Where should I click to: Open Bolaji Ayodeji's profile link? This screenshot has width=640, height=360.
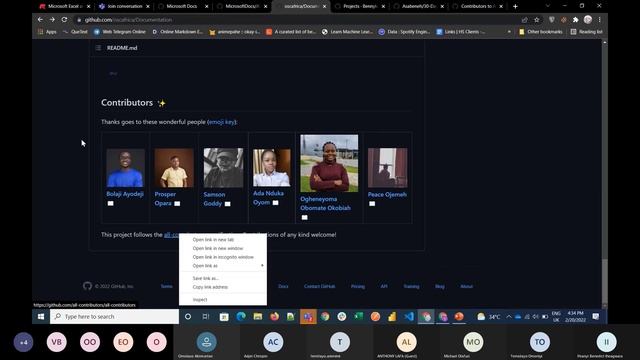pos(125,194)
